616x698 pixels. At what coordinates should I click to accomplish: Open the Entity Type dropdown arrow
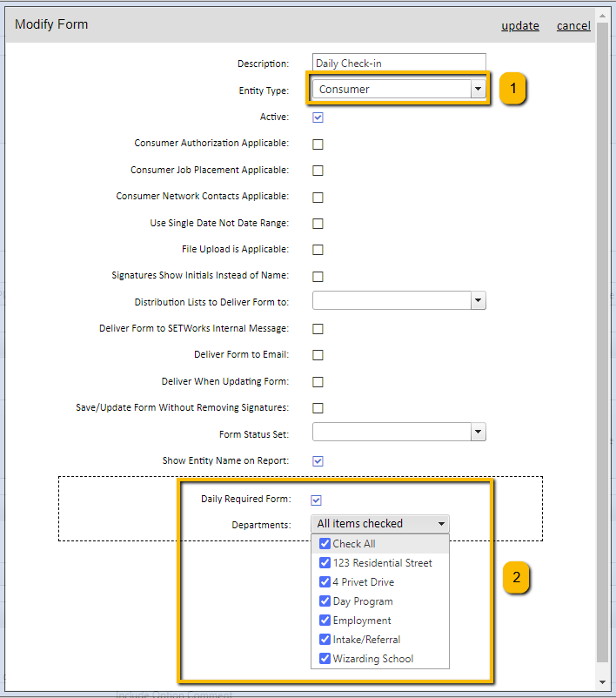[x=478, y=89]
